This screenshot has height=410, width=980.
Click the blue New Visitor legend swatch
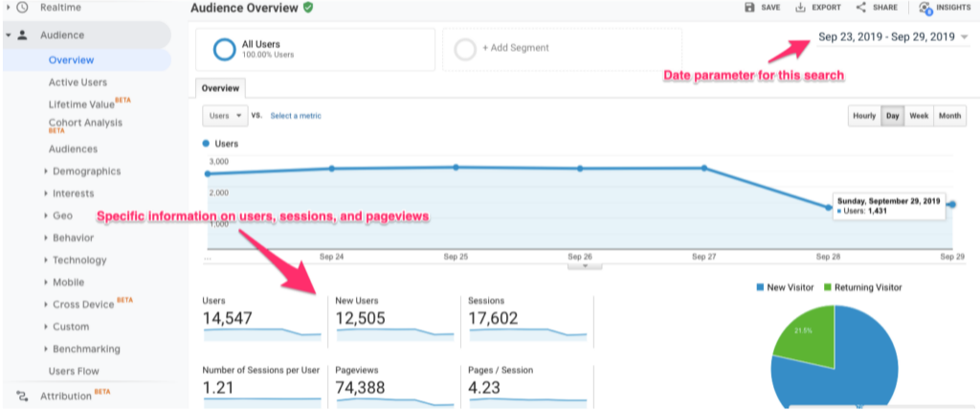[760, 287]
